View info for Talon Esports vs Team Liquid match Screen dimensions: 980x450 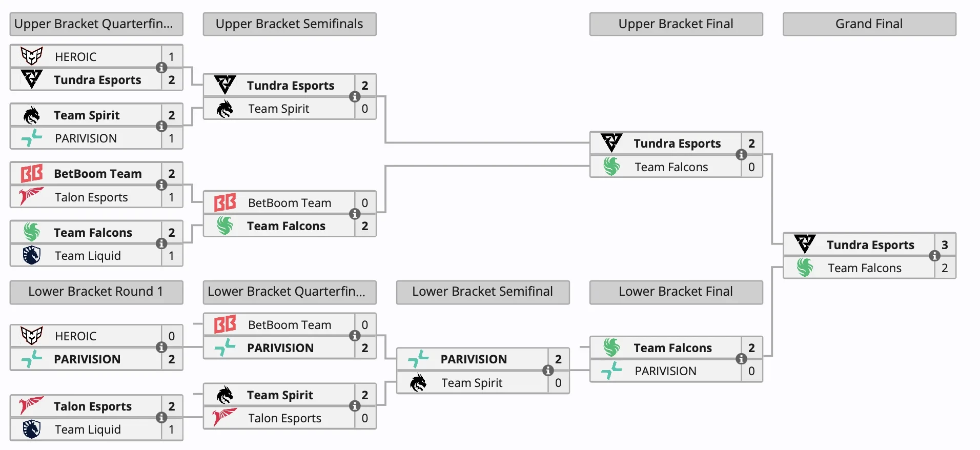[161, 418]
